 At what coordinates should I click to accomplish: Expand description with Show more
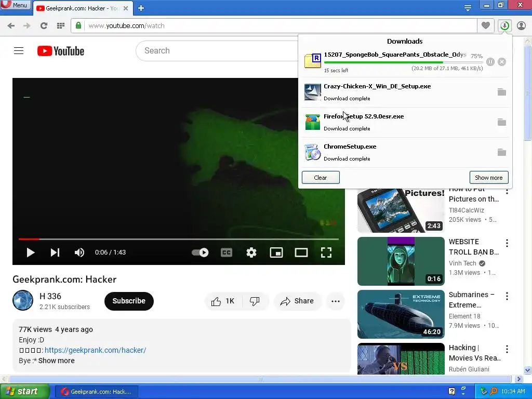pos(56,361)
